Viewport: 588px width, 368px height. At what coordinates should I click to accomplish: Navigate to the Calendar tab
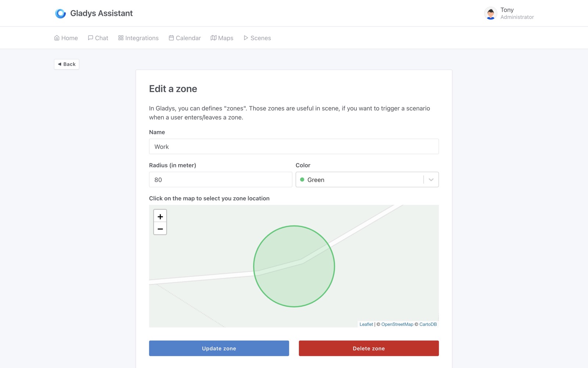[x=185, y=38]
